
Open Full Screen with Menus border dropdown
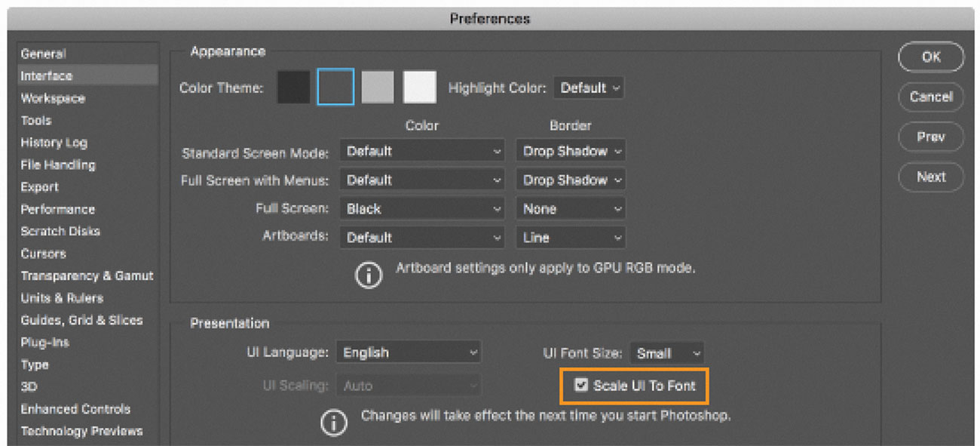571,180
